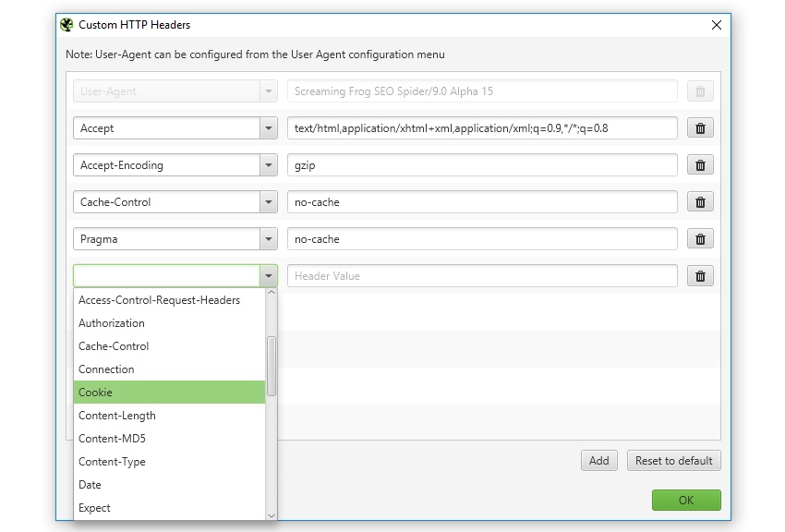
Task: Delete the Accept-Encoding header row
Action: 700,165
